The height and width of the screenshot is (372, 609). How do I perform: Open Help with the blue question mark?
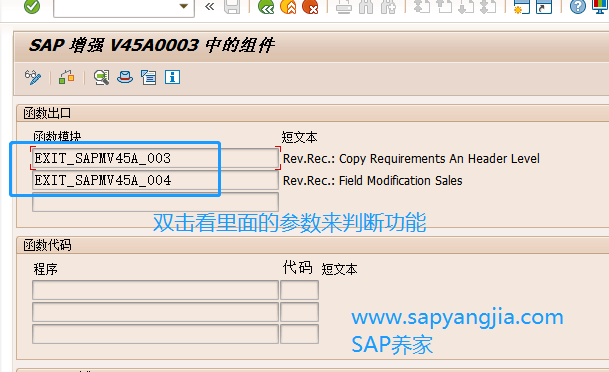point(578,7)
